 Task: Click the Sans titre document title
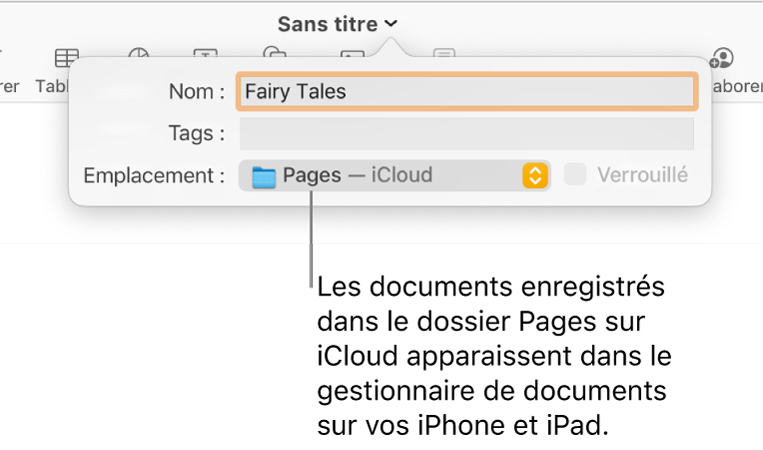click(328, 24)
